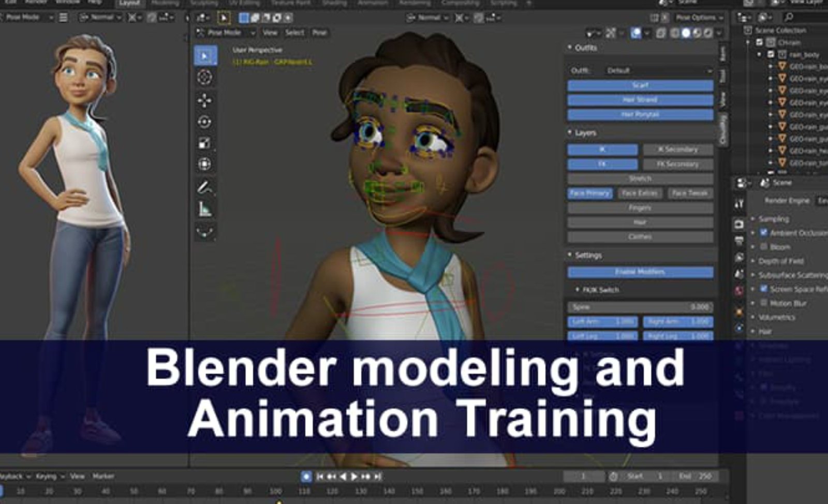Open the Pose menu in viewport header
828x504 pixels.
pos(319,33)
